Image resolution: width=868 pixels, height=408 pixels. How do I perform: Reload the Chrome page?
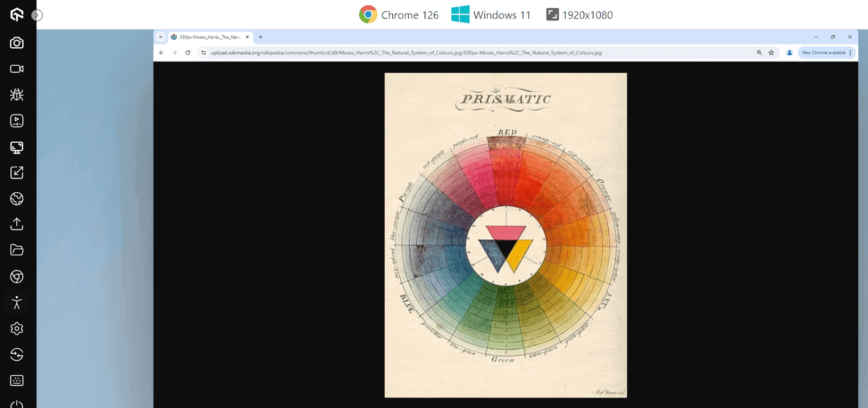[188, 53]
